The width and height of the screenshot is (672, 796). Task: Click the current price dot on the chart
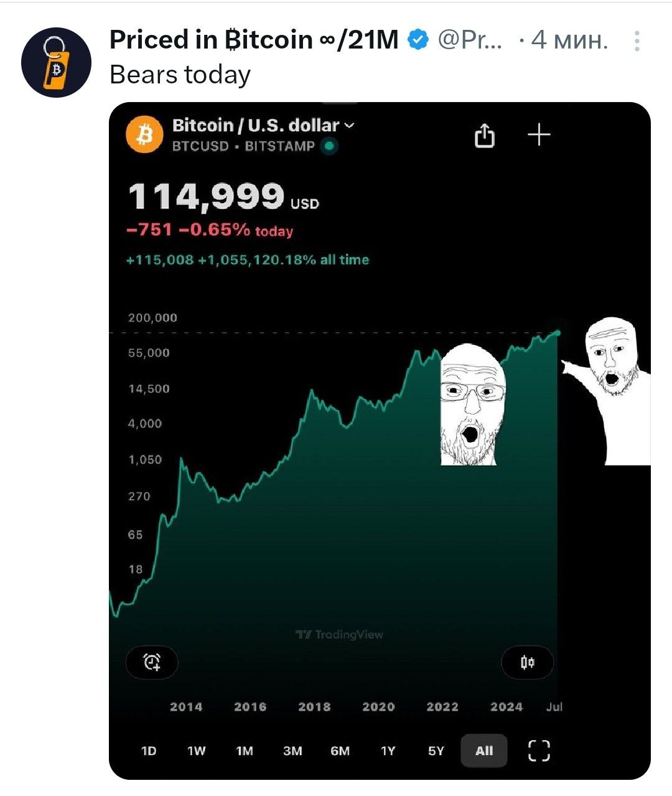[x=557, y=333]
